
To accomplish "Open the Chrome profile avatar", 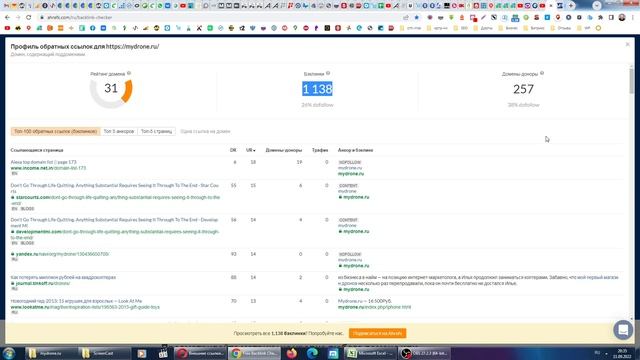I will coord(622,18).
